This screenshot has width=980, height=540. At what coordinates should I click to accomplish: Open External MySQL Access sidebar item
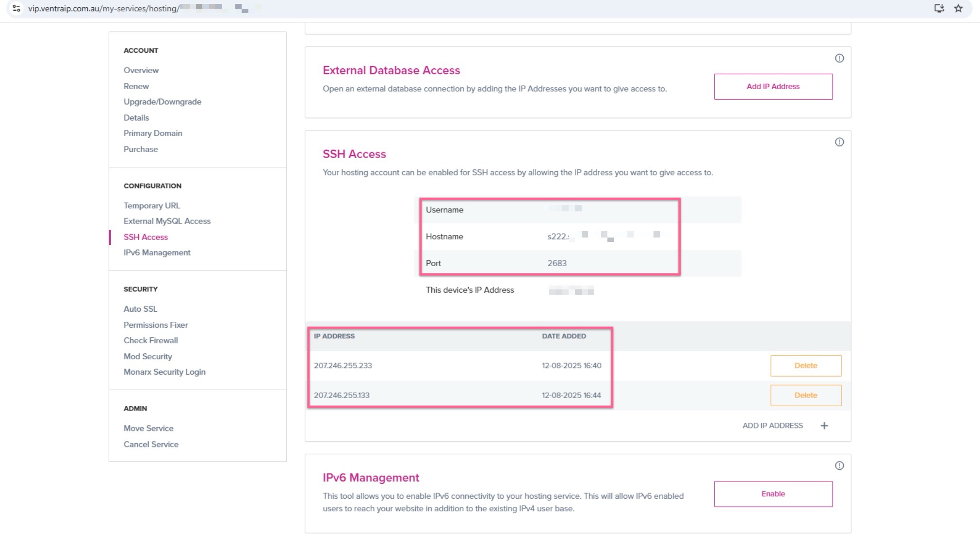pyautogui.click(x=167, y=221)
